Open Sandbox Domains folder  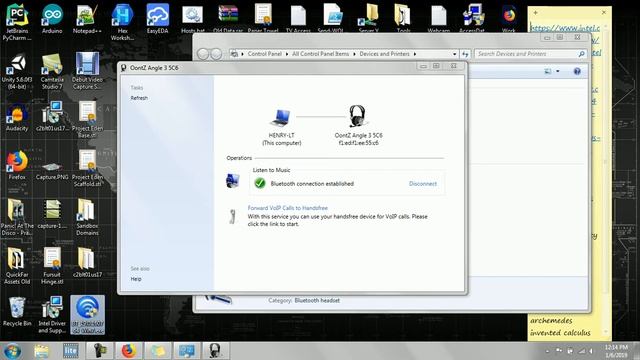pyautogui.click(x=87, y=218)
